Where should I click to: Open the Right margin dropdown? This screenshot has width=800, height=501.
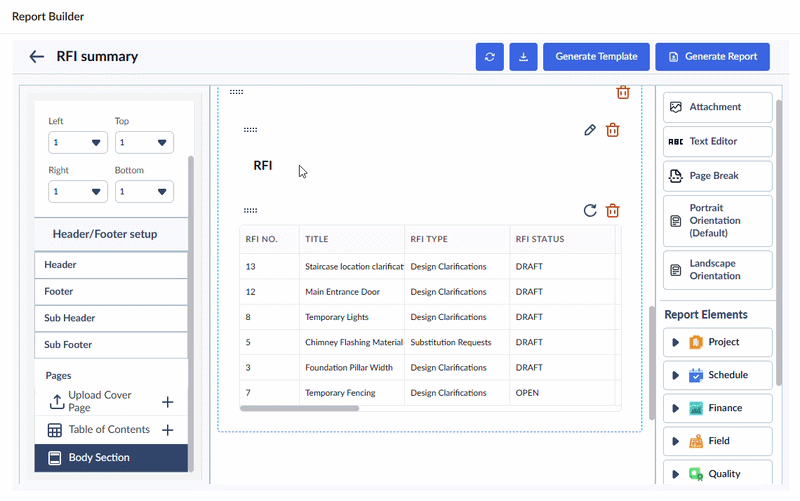pos(78,191)
